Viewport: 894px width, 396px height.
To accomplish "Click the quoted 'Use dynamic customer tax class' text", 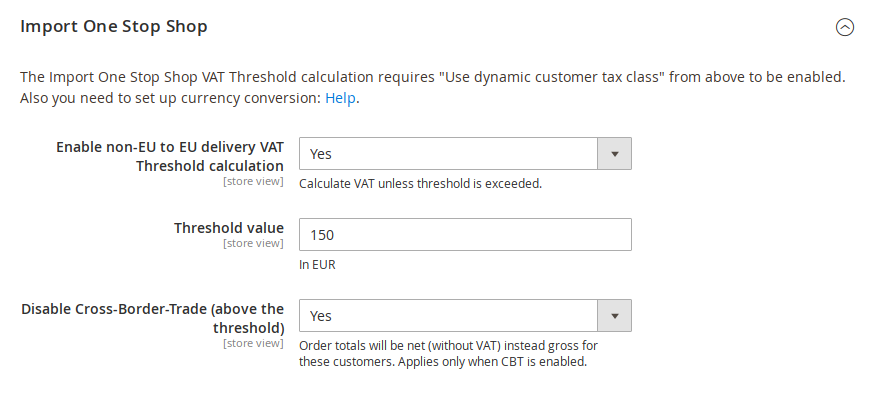I will [552, 77].
